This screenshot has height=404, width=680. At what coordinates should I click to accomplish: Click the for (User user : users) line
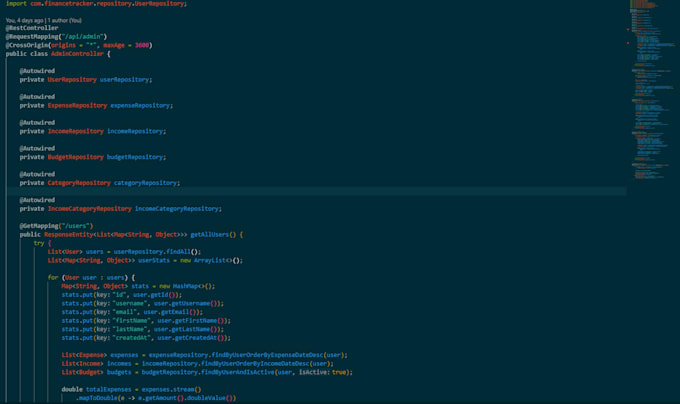pos(91,278)
